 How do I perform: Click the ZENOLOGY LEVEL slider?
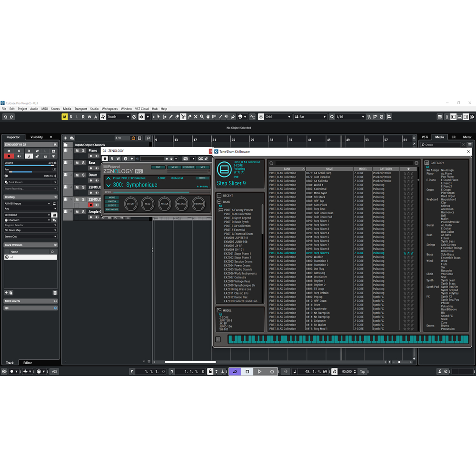point(161,192)
